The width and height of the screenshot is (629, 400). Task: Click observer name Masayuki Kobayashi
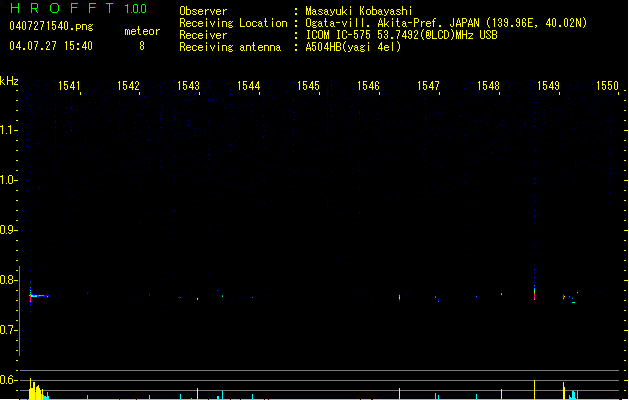(359, 11)
